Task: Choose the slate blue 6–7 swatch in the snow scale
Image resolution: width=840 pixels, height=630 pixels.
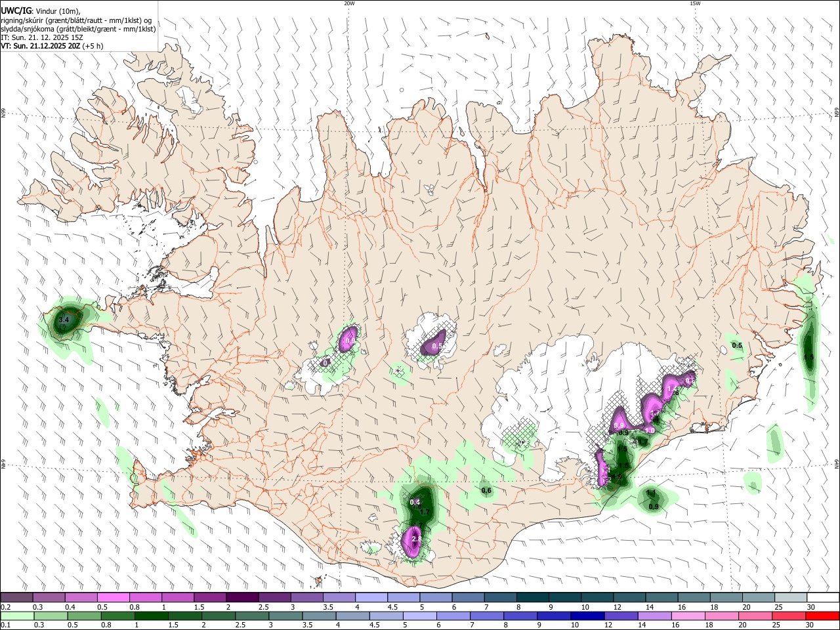Action: [469, 598]
